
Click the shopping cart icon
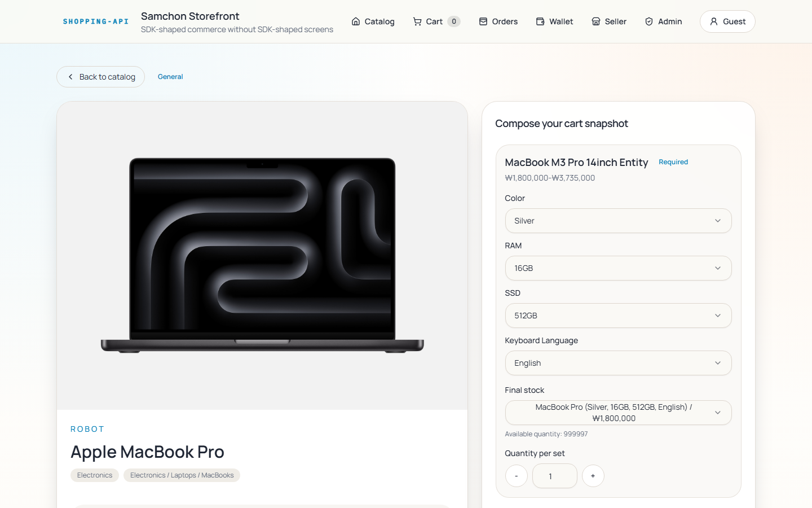(x=417, y=21)
